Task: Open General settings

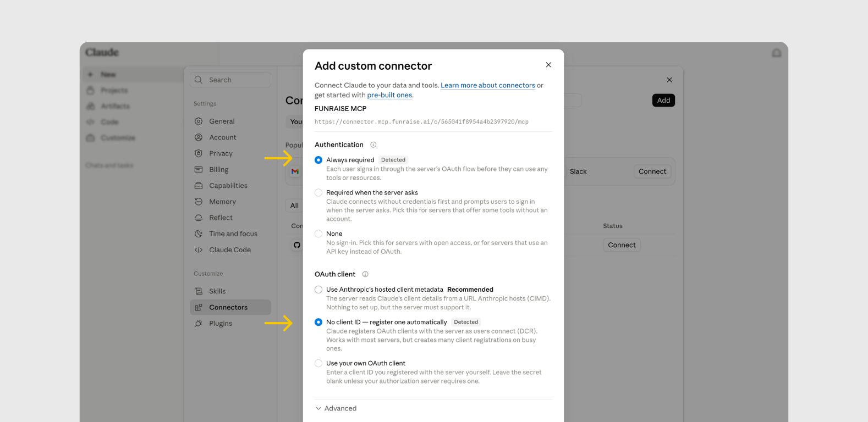Action: pos(230,121)
